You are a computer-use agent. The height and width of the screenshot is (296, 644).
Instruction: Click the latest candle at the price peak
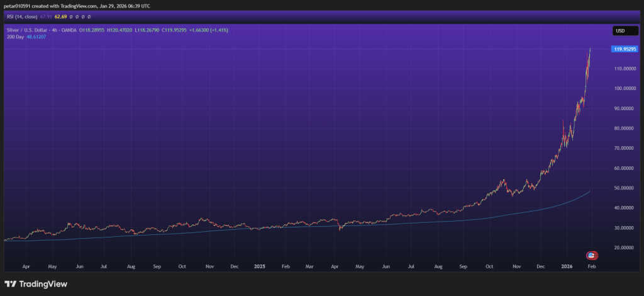(590, 50)
